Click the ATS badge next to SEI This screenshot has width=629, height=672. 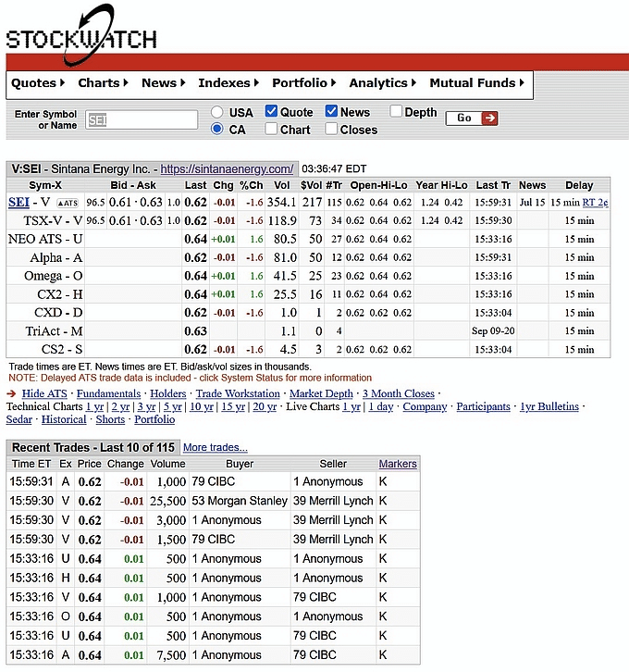pyautogui.click(x=68, y=203)
